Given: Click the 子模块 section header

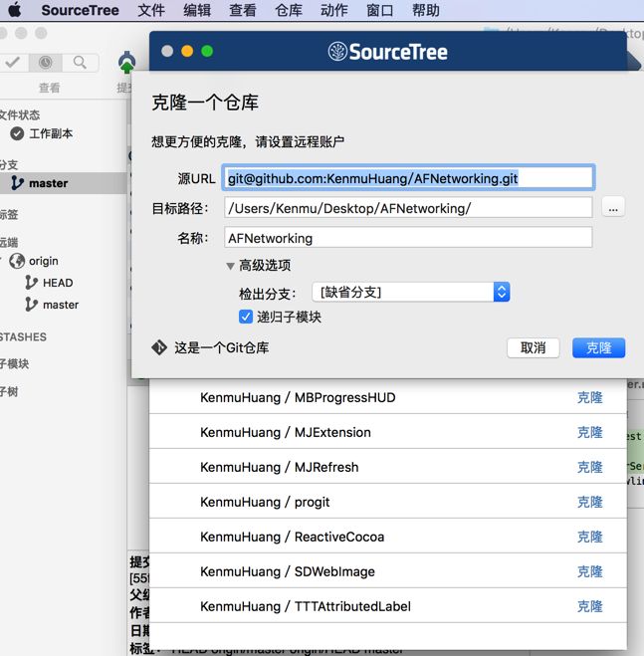Looking at the screenshot, I should (14, 364).
